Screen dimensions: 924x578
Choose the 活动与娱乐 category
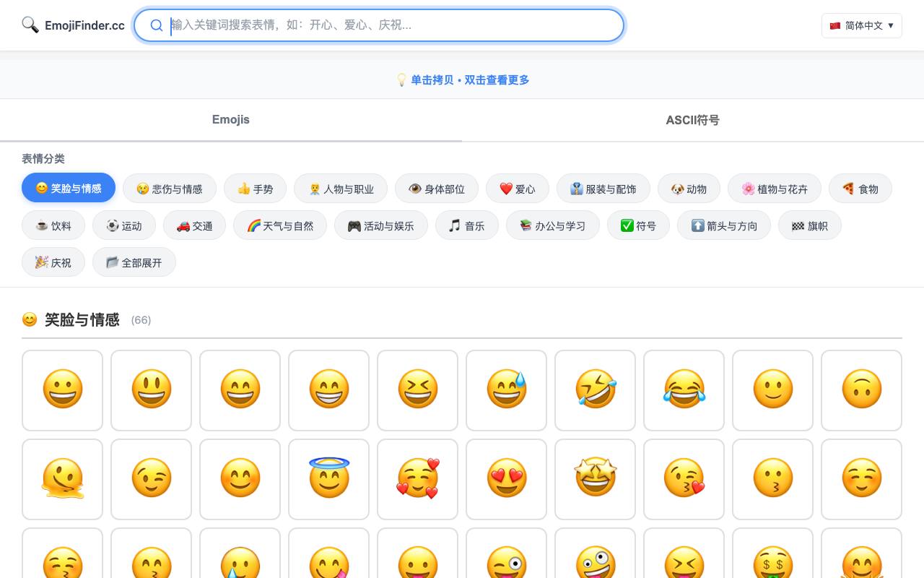click(x=381, y=225)
